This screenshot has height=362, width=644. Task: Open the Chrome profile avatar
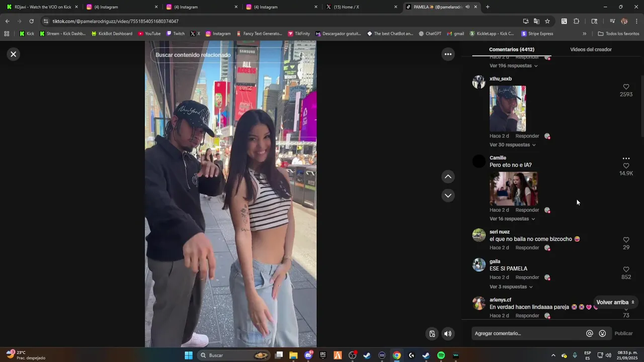[624, 21]
